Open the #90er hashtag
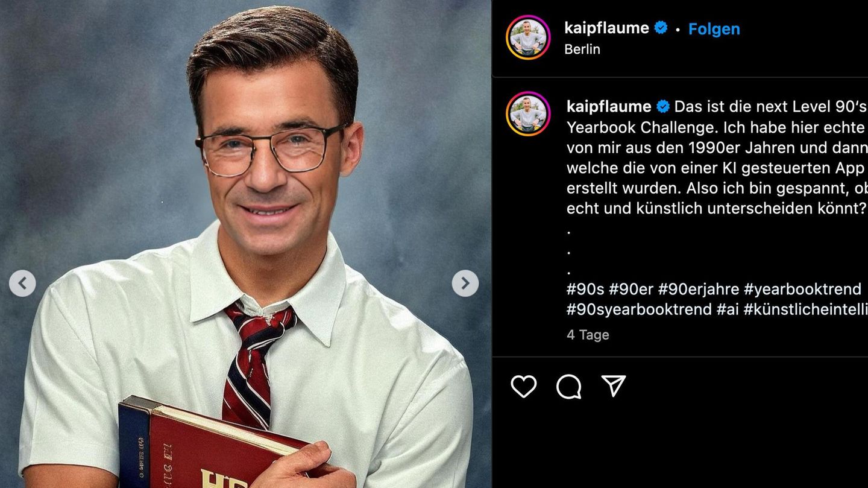Viewport: 868px width, 488px height. pyautogui.click(x=631, y=289)
